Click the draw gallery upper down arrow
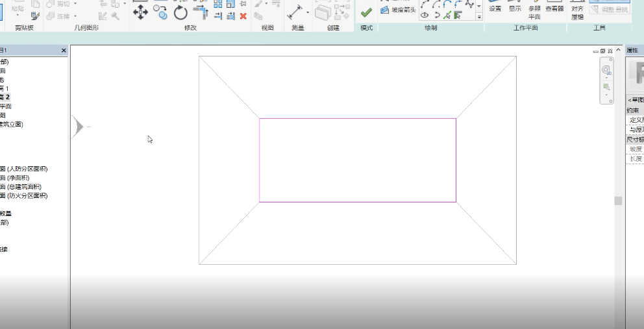 [x=479, y=6]
